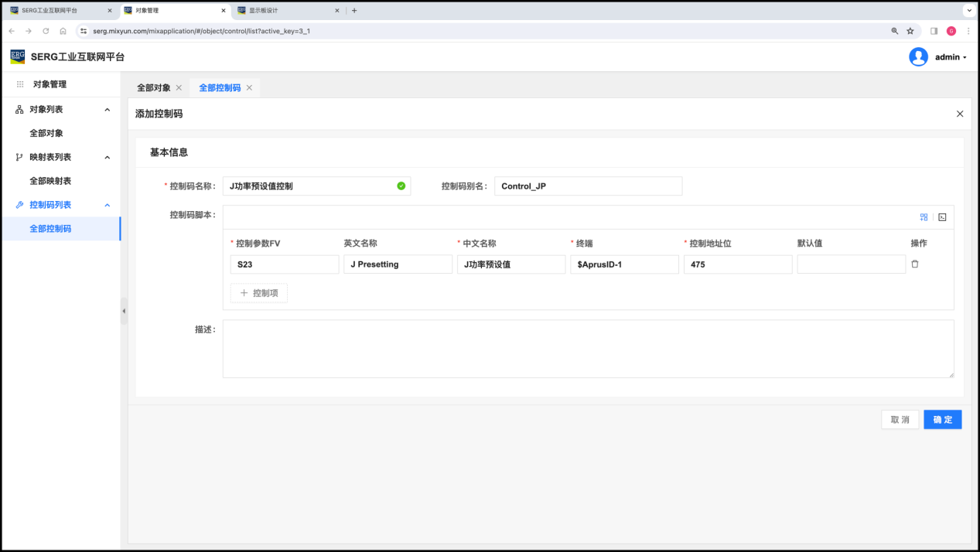Collapse the 控制码列表 sidebar section
980x552 pixels.
108,205
